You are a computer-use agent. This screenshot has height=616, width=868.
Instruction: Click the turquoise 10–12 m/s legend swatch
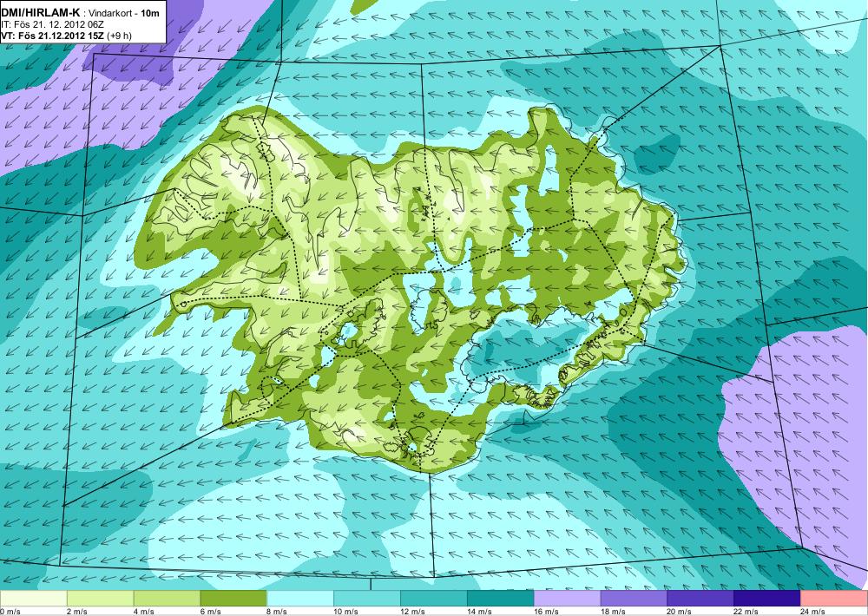point(367,599)
